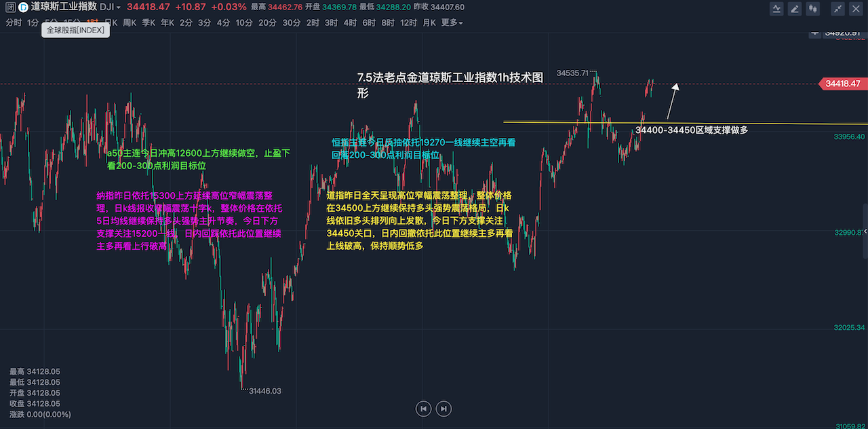This screenshot has width=868, height=429.
Task: Select the 月K monthly chart tab
Action: click(429, 22)
